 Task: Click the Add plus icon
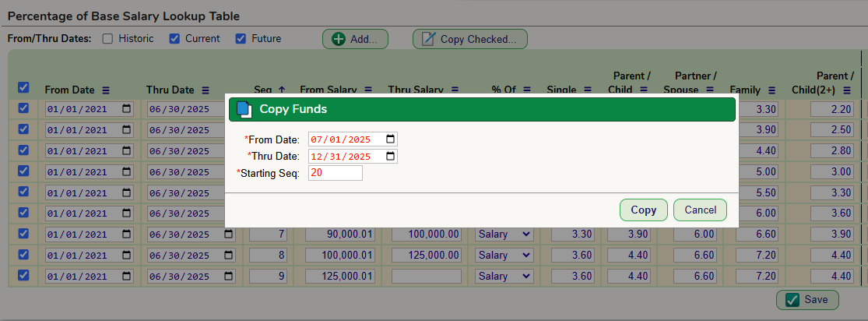338,39
